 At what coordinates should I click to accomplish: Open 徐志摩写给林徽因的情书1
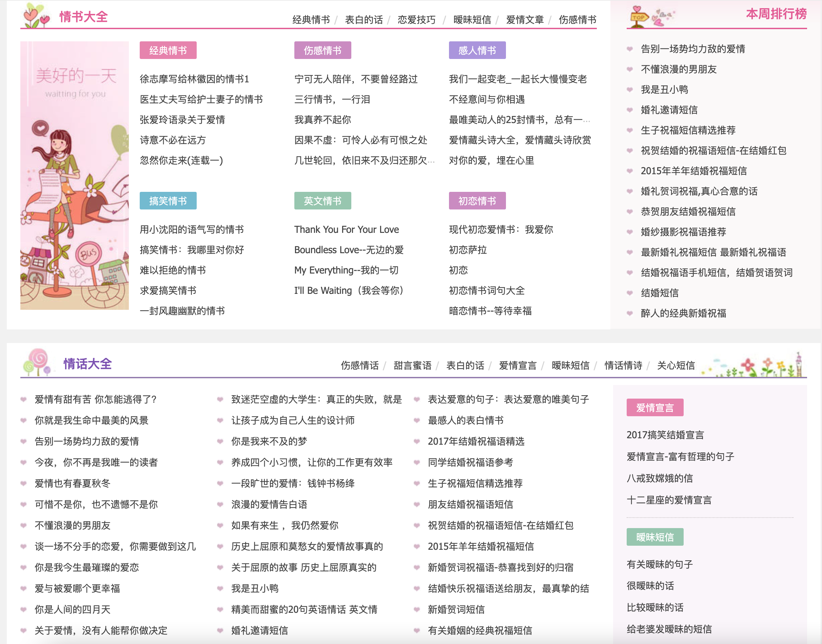tap(194, 79)
